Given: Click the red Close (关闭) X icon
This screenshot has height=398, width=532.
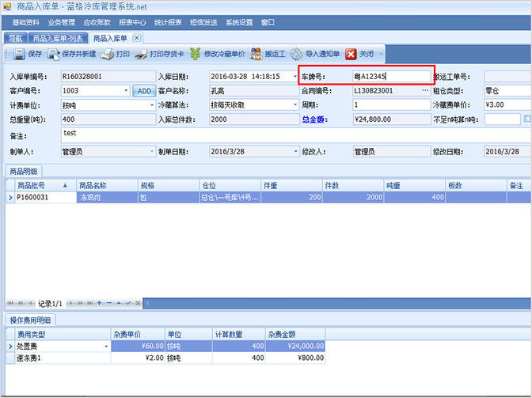Looking at the screenshot, I should click(x=351, y=54).
